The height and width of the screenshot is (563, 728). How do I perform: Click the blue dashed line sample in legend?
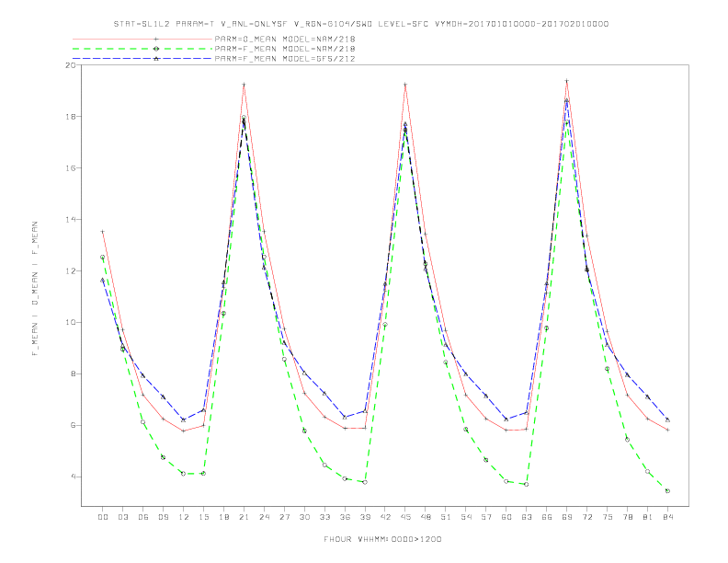(142, 59)
